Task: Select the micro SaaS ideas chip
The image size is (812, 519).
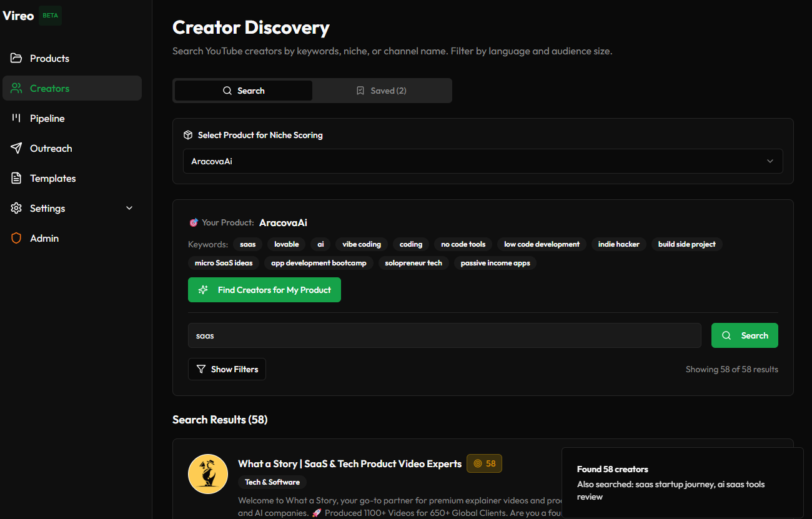Action: 224,263
